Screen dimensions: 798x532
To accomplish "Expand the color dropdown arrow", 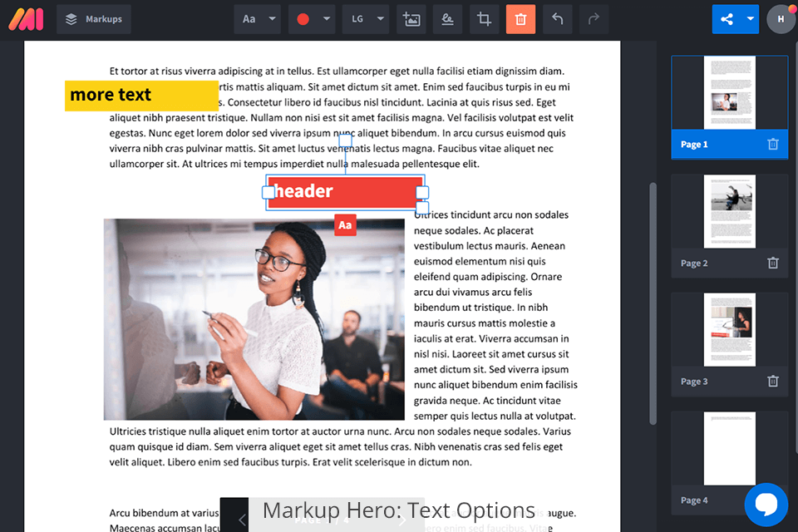I will click(x=327, y=19).
